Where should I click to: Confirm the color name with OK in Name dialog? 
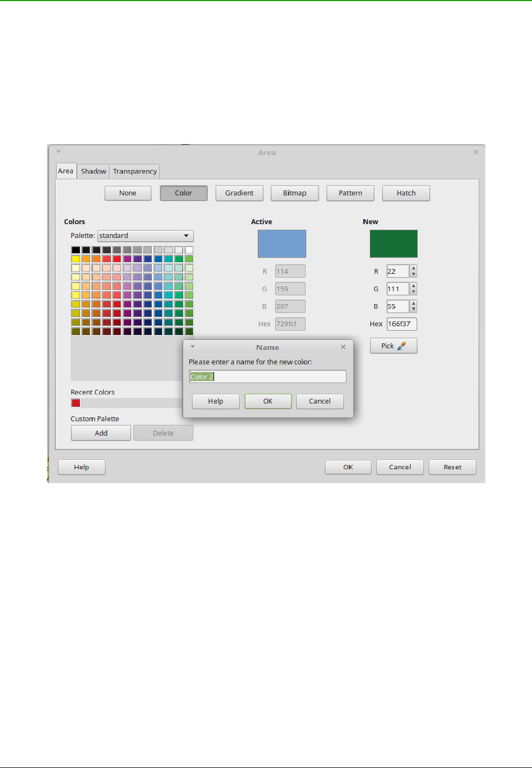pyautogui.click(x=268, y=401)
